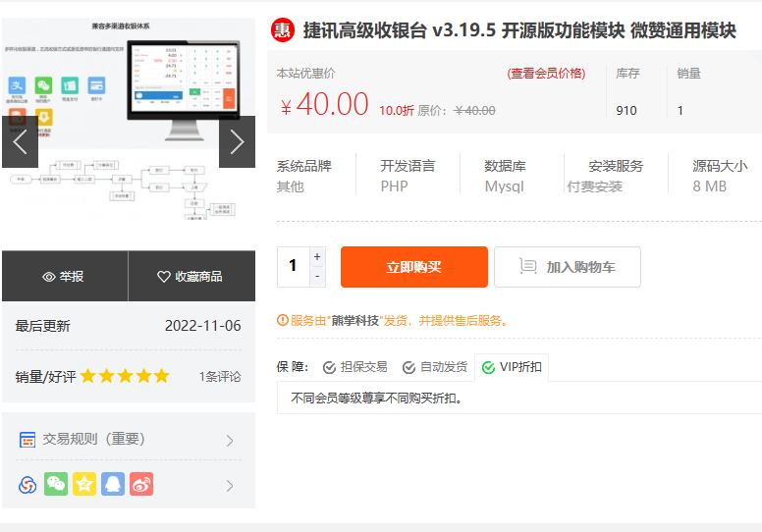The height and width of the screenshot is (532, 762).
Task: Click the heart icon beside 收藏商品
Action: pyautogui.click(x=164, y=277)
